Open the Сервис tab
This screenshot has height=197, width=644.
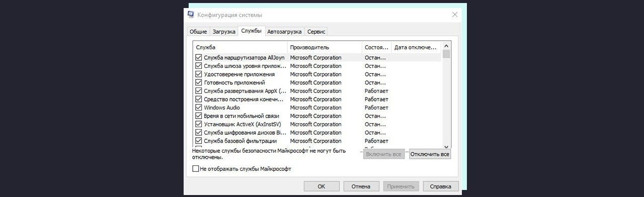click(x=316, y=31)
